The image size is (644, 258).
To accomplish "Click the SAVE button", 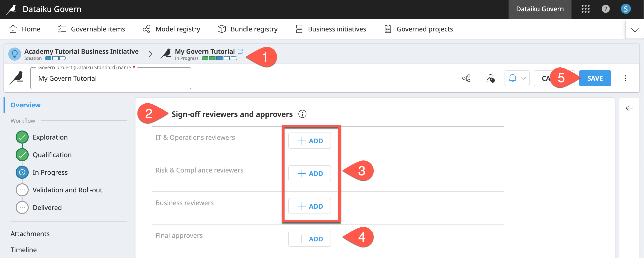I will (595, 78).
